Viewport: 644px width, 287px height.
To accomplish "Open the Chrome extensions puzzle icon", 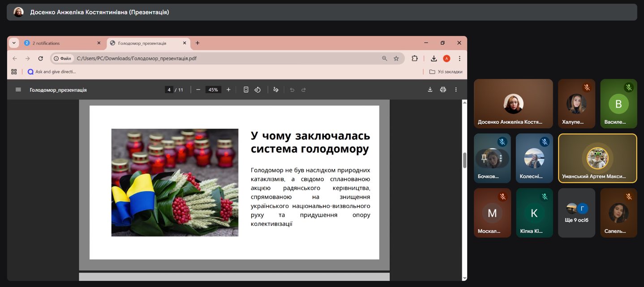I will click(x=415, y=58).
